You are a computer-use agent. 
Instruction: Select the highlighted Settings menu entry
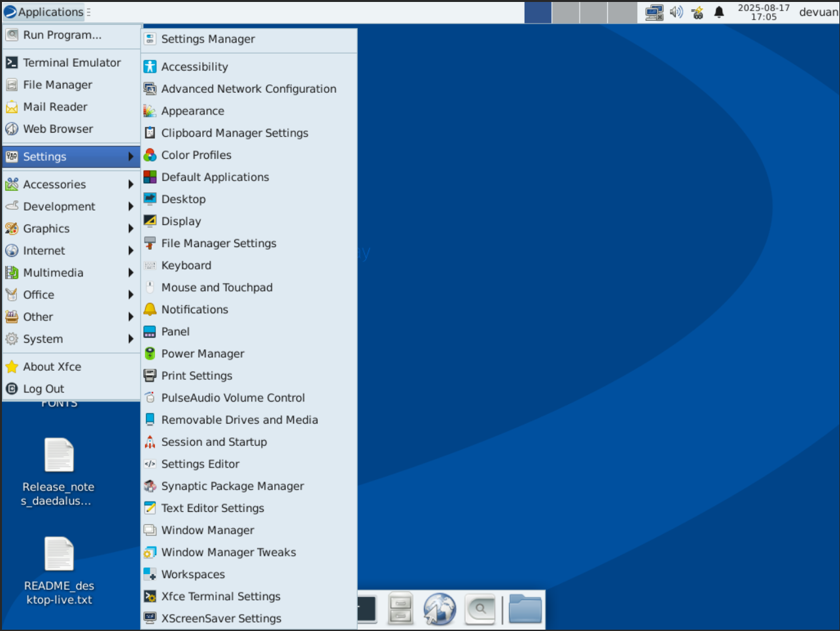click(x=71, y=157)
